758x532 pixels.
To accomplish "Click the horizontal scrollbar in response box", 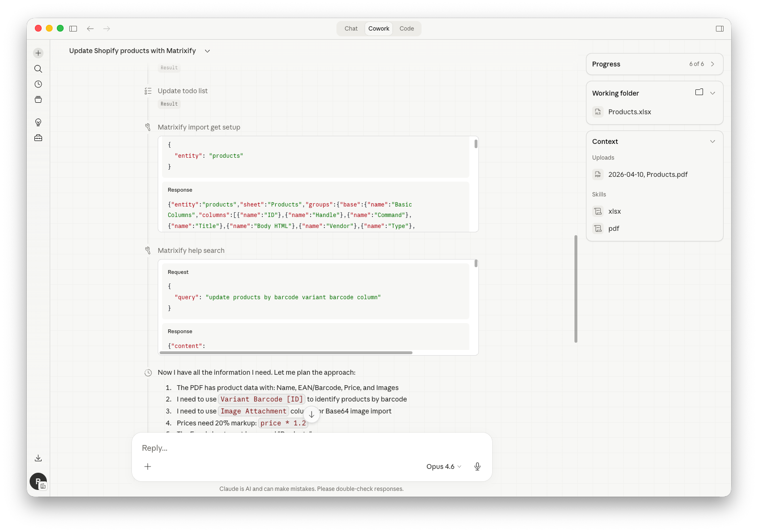I will click(x=286, y=353).
